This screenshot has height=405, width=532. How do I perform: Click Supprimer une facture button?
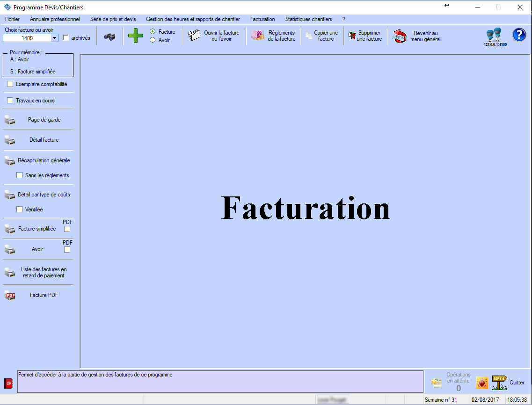pyautogui.click(x=365, y=36)
